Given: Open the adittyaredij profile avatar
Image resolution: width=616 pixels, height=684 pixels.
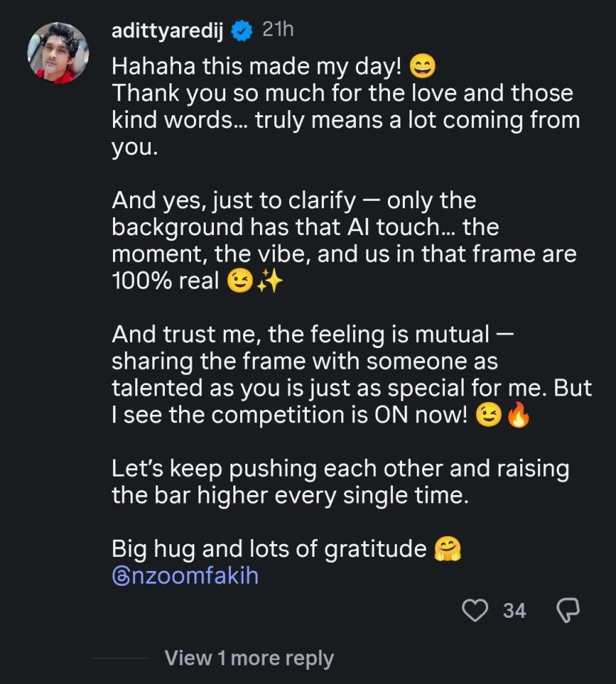Looking at the screenshot, I should click(58, 52).
